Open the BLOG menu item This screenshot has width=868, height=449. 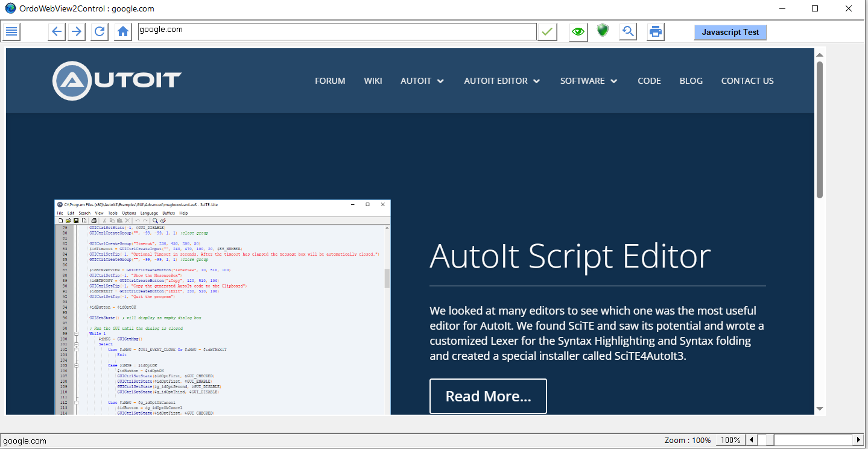(691, 81)
